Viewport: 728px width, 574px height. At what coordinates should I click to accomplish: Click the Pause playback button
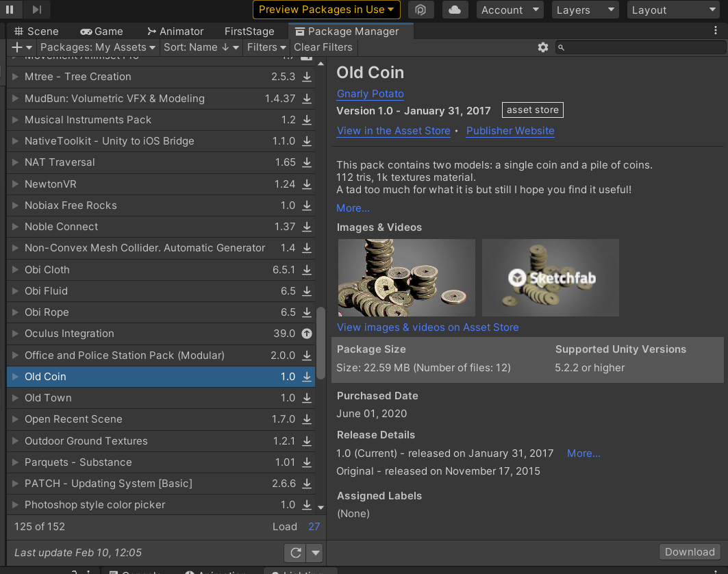pos(10,10)
